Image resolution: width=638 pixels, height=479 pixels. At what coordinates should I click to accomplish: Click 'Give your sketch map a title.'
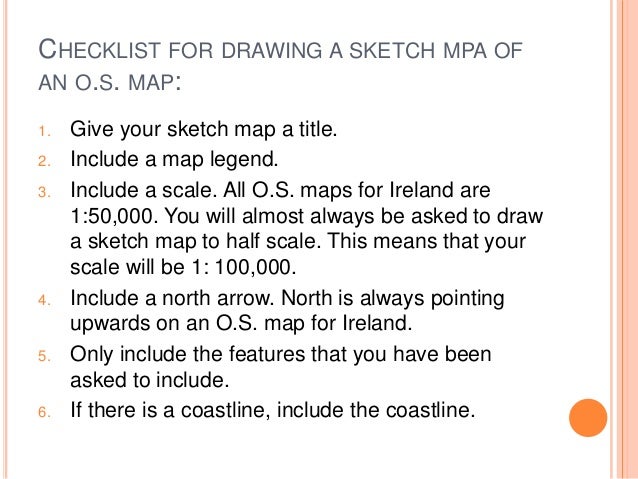(203, 129)
